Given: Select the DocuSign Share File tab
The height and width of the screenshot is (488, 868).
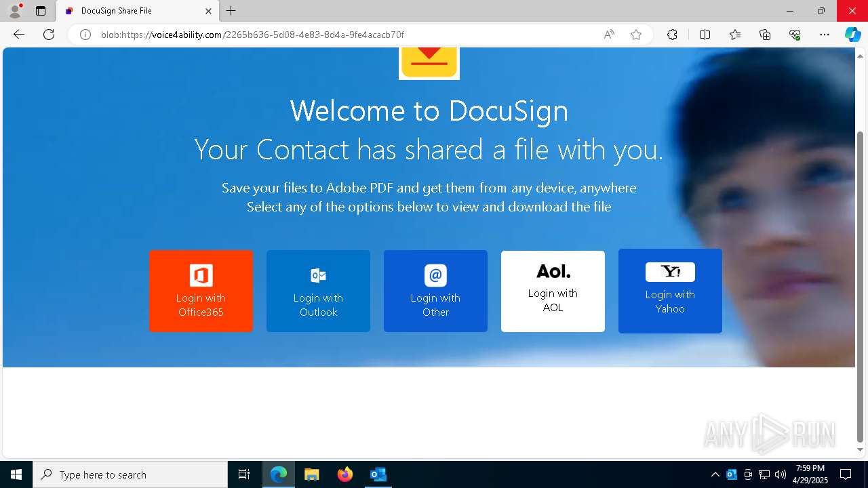Looking at the screenshot, I should (137, 11).
